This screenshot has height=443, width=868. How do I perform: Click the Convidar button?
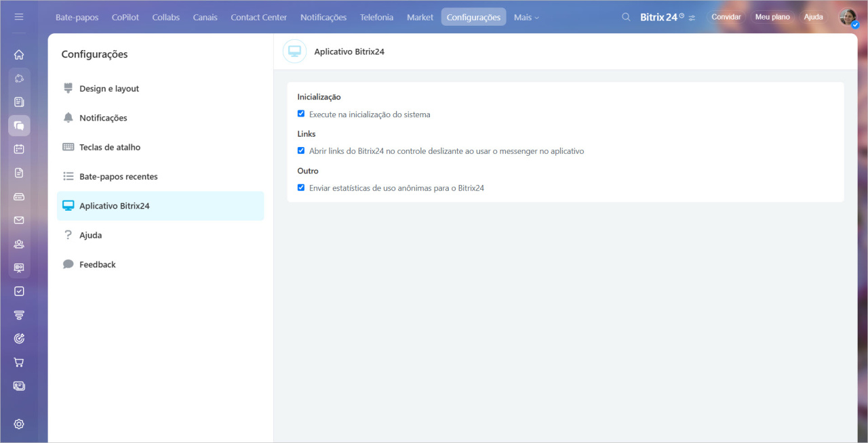[x=726, y=17]
